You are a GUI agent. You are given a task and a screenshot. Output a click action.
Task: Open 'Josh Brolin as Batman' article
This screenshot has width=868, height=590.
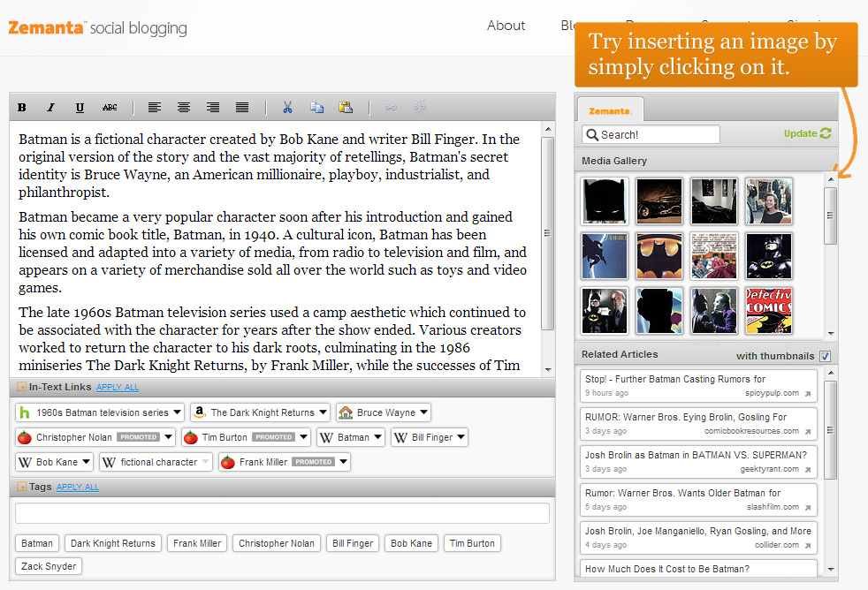pos(698,461)
